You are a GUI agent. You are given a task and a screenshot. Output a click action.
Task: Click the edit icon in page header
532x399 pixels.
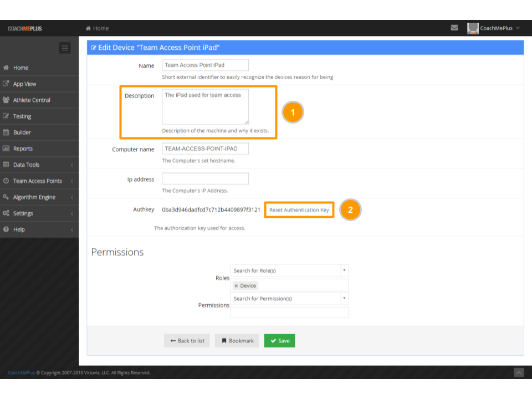click(x=94, y=48)
